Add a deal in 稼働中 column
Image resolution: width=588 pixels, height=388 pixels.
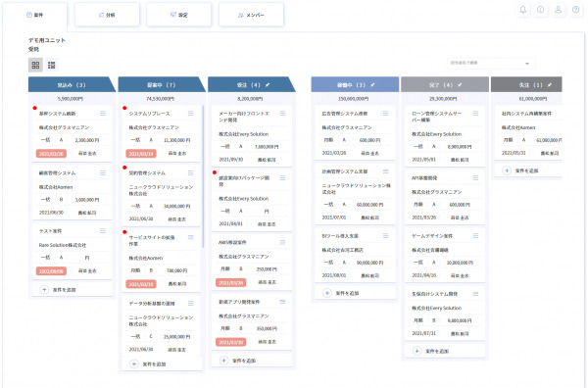[355, 293]
